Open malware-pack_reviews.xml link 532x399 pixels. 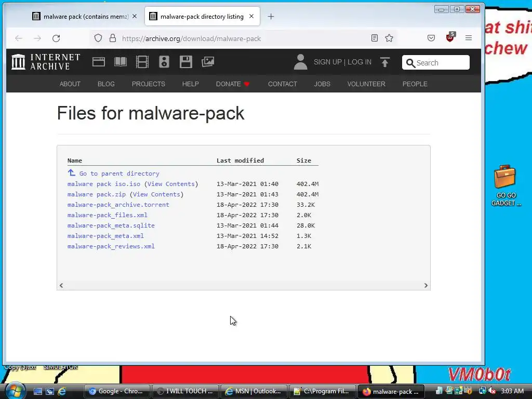111,246
